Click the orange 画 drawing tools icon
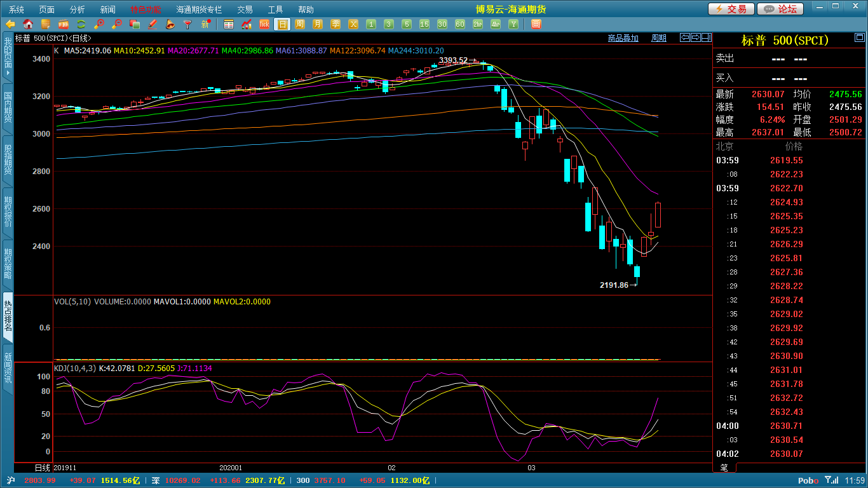This screenshot has height=488, width=868. (536, 24)
